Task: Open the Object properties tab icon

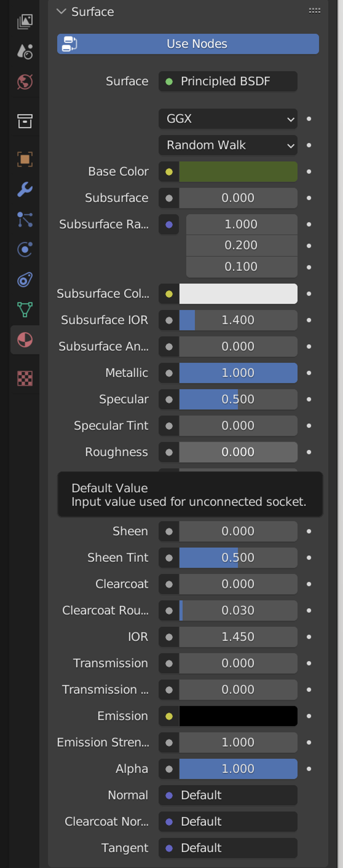Action: (x=25, y=159)
